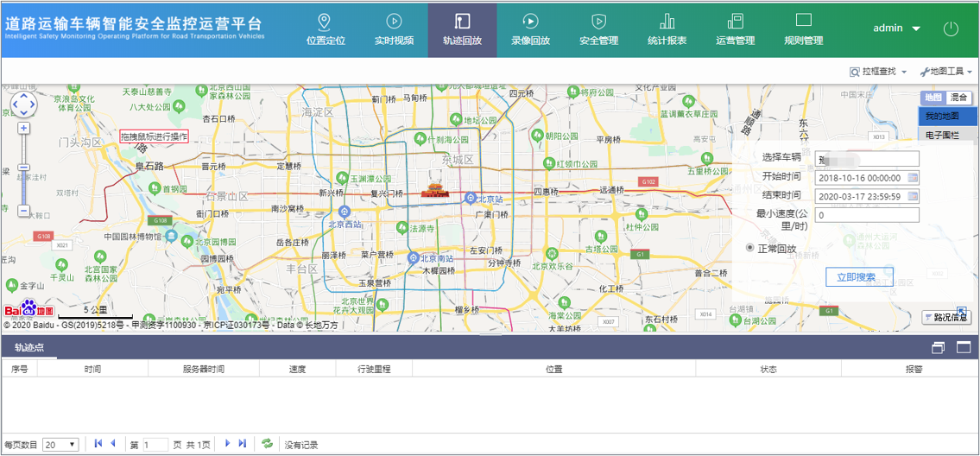The image size is (980, 456).
Task: Open 统计报表 statistics reports
Action: (667, 30)
